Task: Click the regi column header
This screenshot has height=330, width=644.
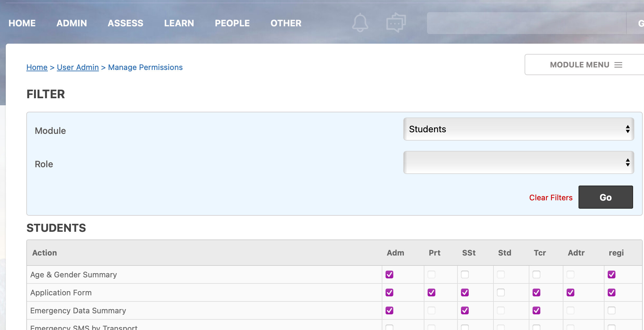Action: tap(616, 253)
